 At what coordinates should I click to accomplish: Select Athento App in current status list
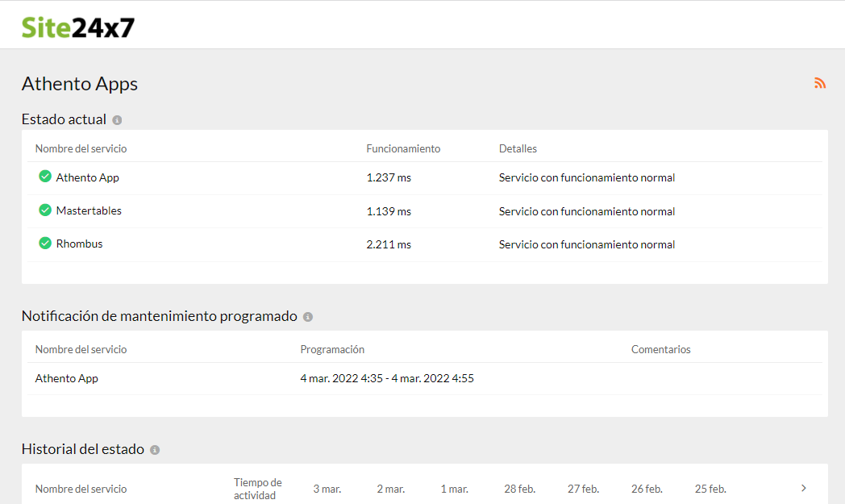[x=87, y=177]
